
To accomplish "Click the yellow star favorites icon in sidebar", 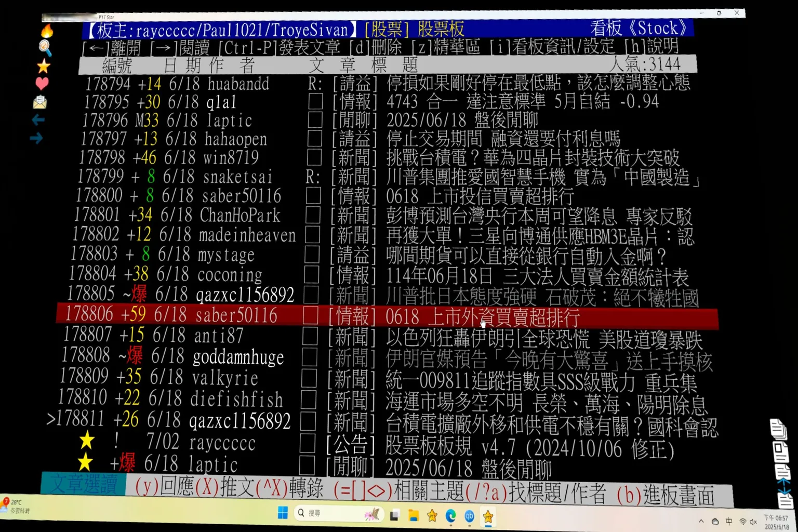I will click(x=43, y=66).
